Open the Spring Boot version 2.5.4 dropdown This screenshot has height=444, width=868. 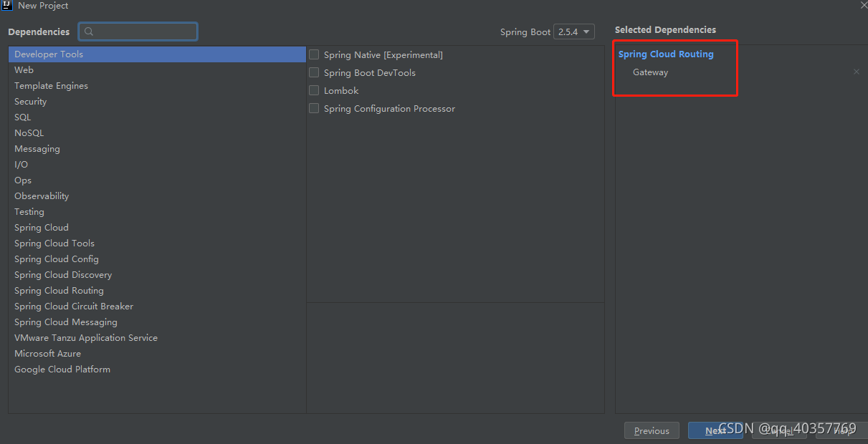574,32
